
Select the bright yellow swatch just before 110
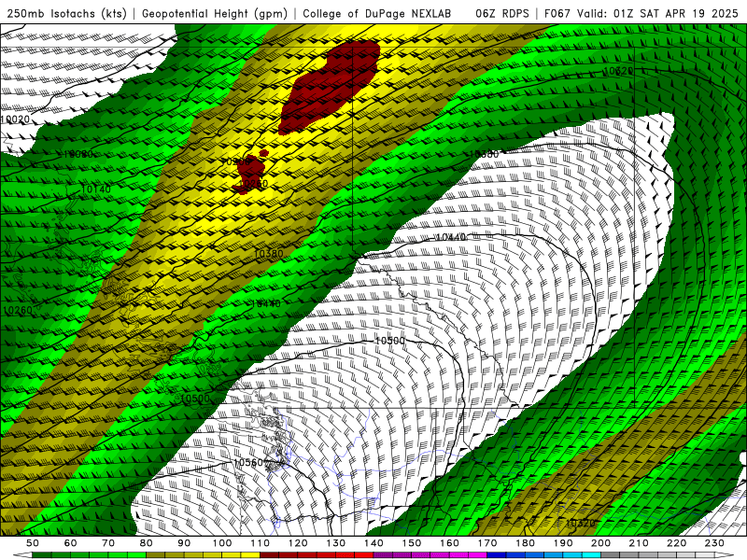[250, 555]
